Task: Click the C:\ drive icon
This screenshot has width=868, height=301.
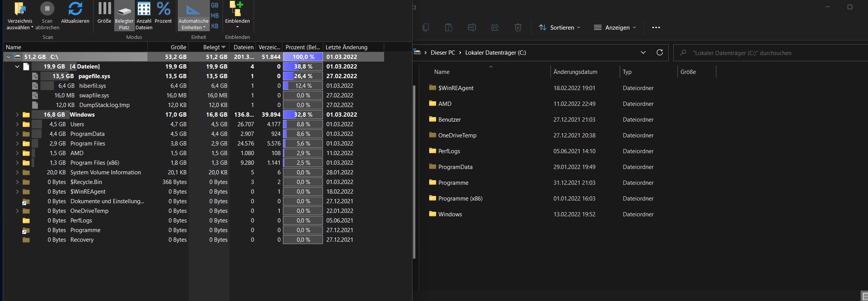Action: coord(17,57)
